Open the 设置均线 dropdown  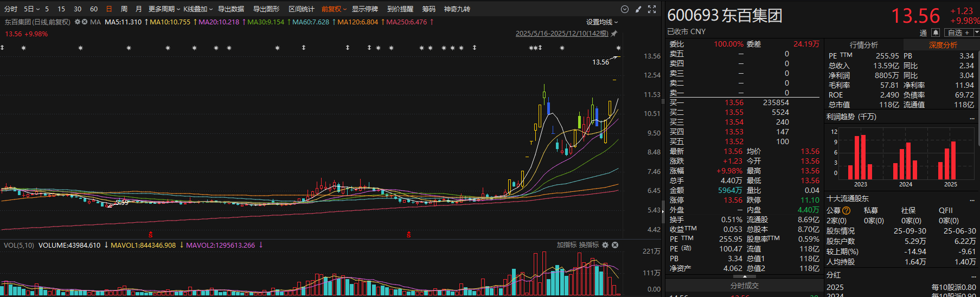point(601,22)
